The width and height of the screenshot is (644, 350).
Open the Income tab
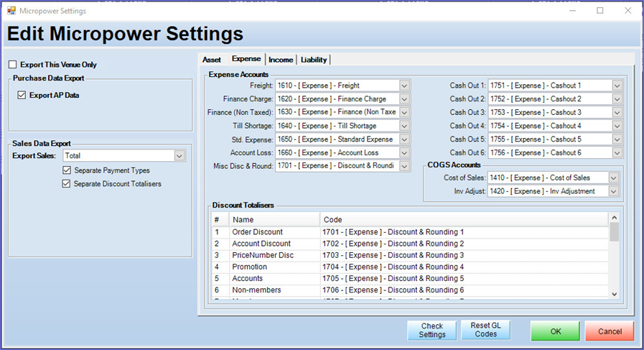(x=281, y=60)
